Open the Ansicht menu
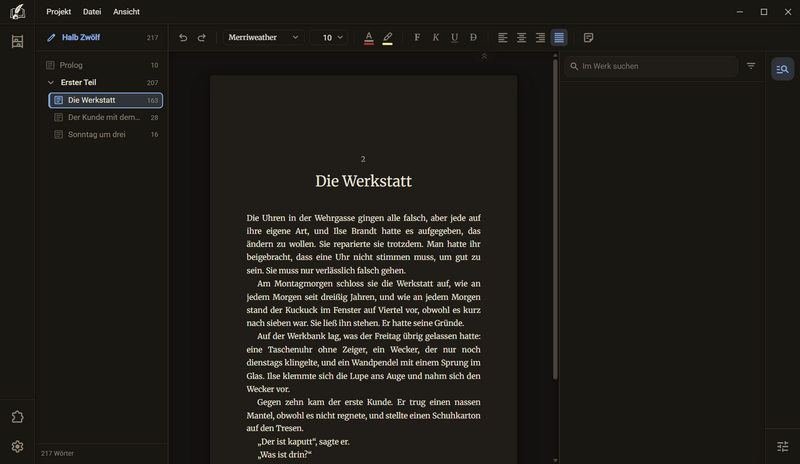Screen dimensions: 800x464 pos(127,12)
